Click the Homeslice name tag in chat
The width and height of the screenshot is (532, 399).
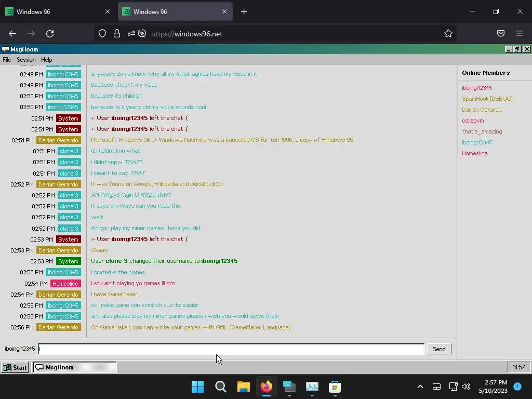tap(65, 283)
